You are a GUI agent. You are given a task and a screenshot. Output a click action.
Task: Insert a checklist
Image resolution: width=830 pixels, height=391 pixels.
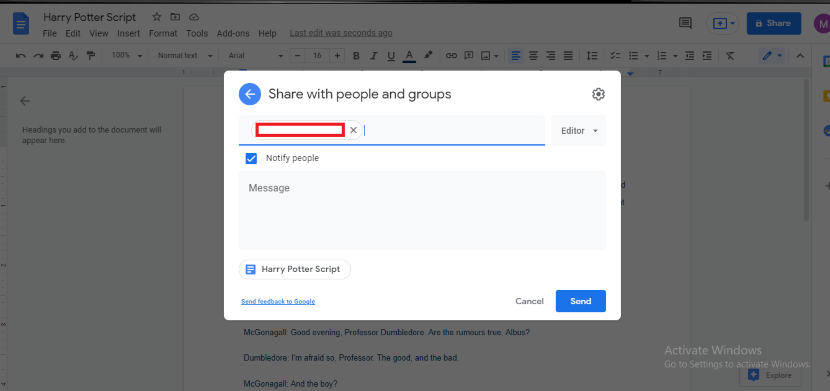[615, 56]
